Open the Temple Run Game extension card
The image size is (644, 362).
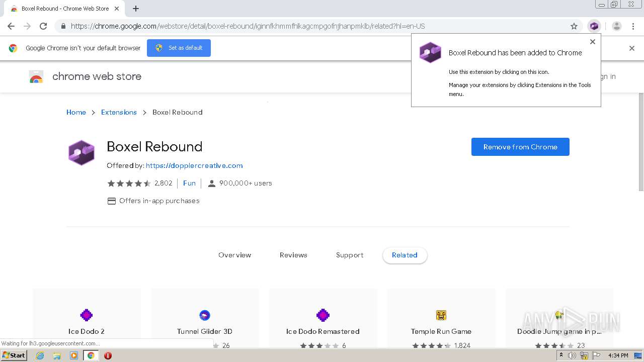coord(441,319)
